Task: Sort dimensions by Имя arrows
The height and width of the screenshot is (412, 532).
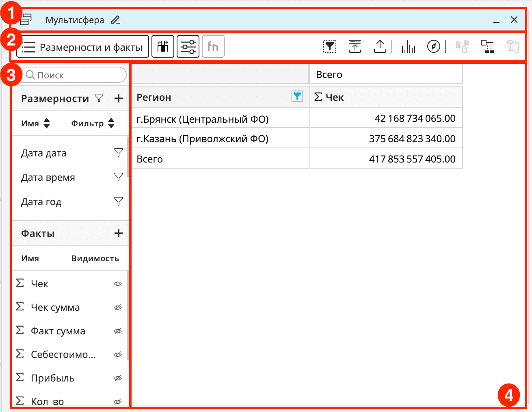Action: (x=47, y=124)
